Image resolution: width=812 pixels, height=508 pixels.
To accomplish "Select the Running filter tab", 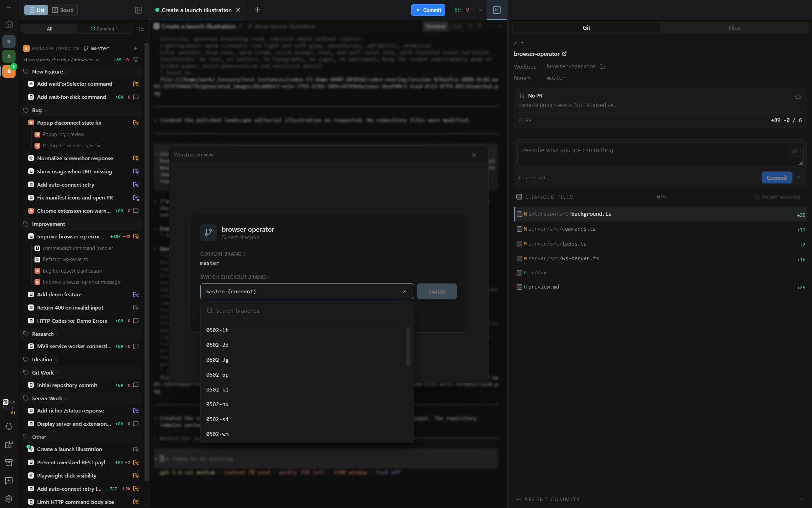I will pyautogui.click(x=105, y=29).
